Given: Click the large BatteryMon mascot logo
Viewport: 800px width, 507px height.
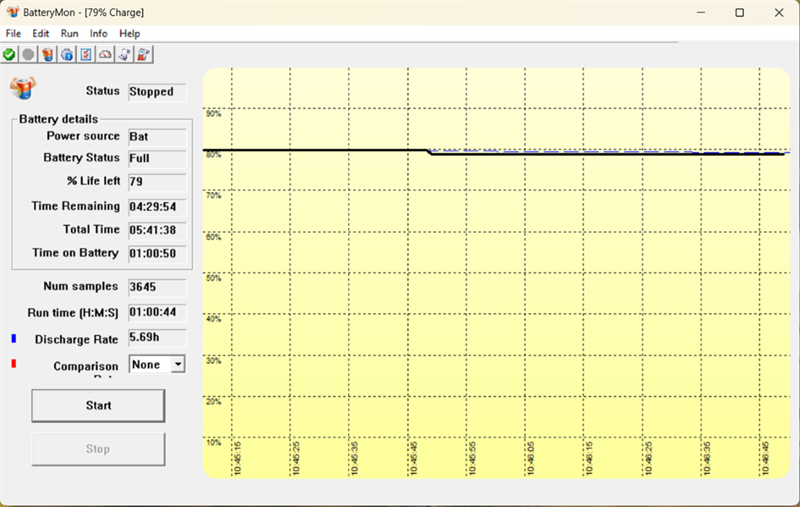Looking at the screenshot, I should pyautogui.click(x=23, y=88).
